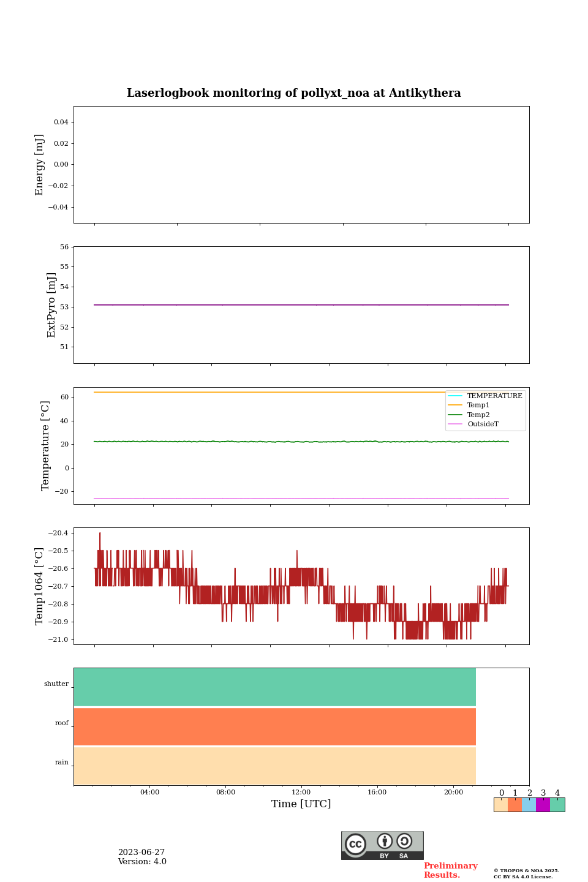
Task: Click the orange color swatch labeled 1
Action: pyautogui.click(x=514, y=805)
